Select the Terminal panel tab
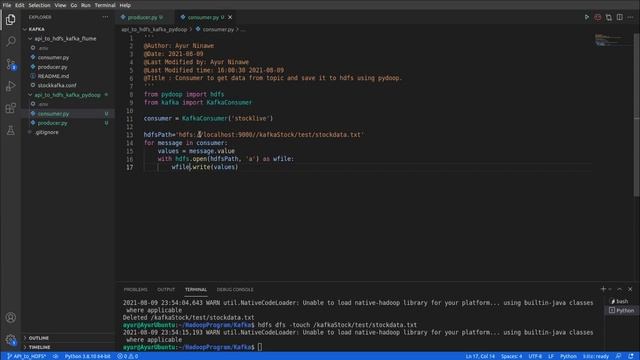 196,289
